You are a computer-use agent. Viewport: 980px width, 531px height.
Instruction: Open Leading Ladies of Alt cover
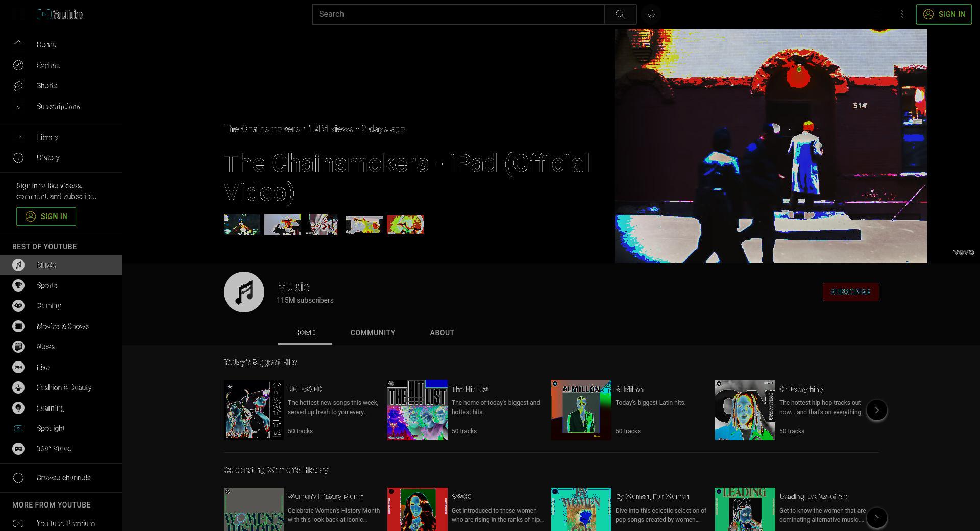point(745,510)
